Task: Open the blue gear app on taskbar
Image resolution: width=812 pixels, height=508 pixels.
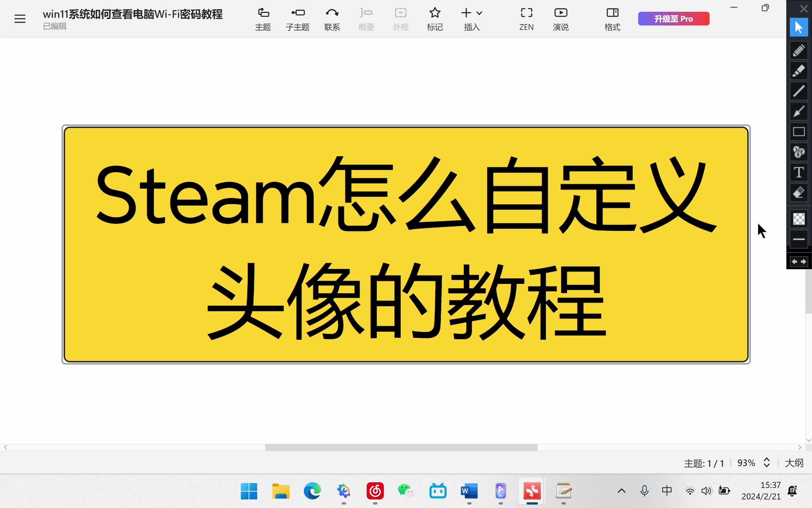Action: (x=344, y=491)
